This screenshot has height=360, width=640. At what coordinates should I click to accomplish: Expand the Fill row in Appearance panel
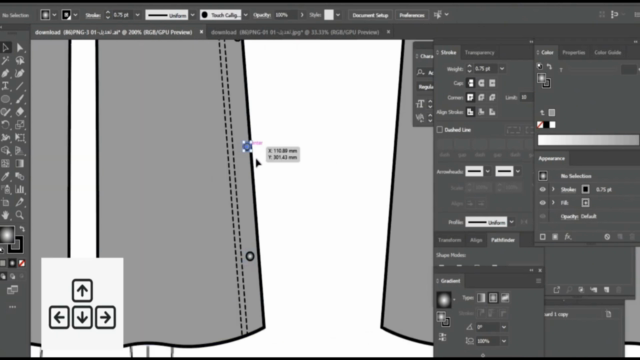point(553,202)
